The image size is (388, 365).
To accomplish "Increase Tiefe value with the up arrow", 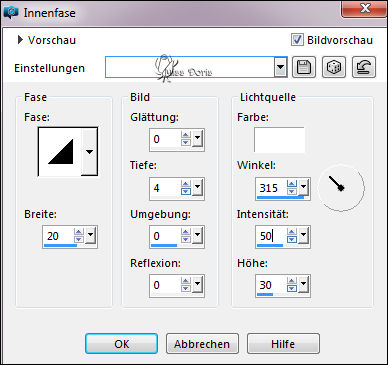I will tap(186, 184).
